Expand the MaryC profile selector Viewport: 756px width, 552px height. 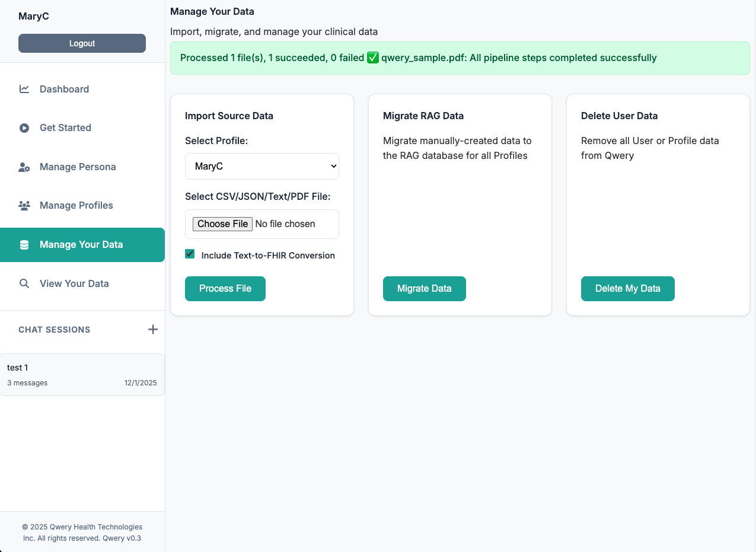261,166
